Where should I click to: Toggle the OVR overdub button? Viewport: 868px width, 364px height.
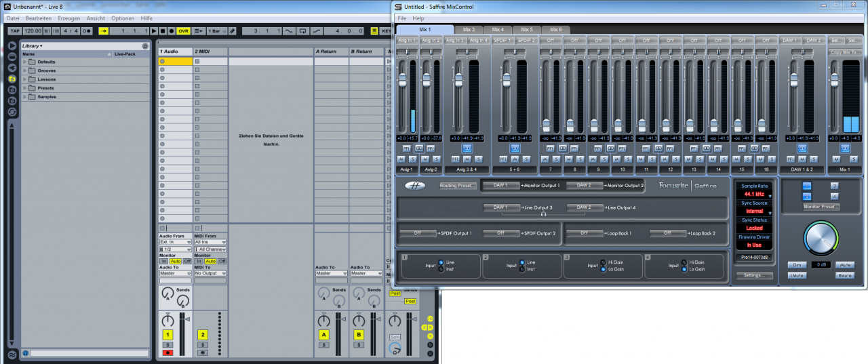[183, 31]
